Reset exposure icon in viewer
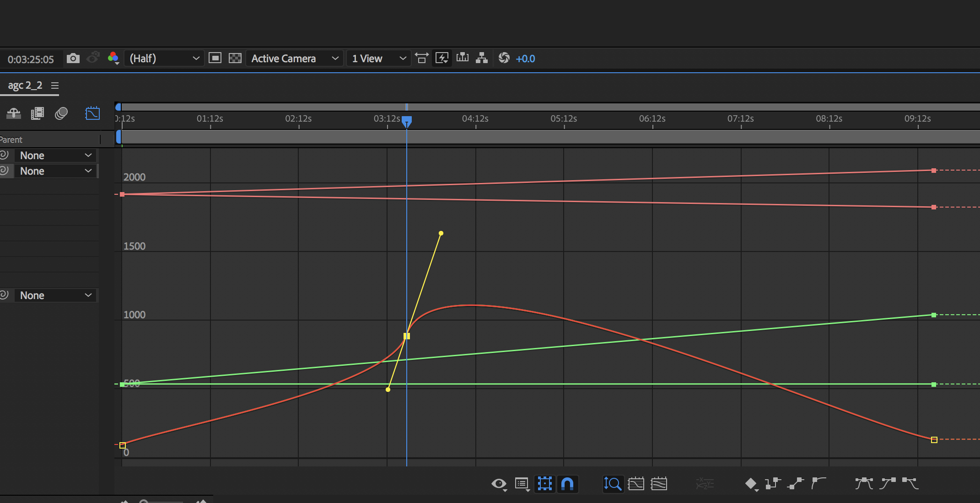The width and height of the screenshot is (980, 503). [x=504, y=58]
